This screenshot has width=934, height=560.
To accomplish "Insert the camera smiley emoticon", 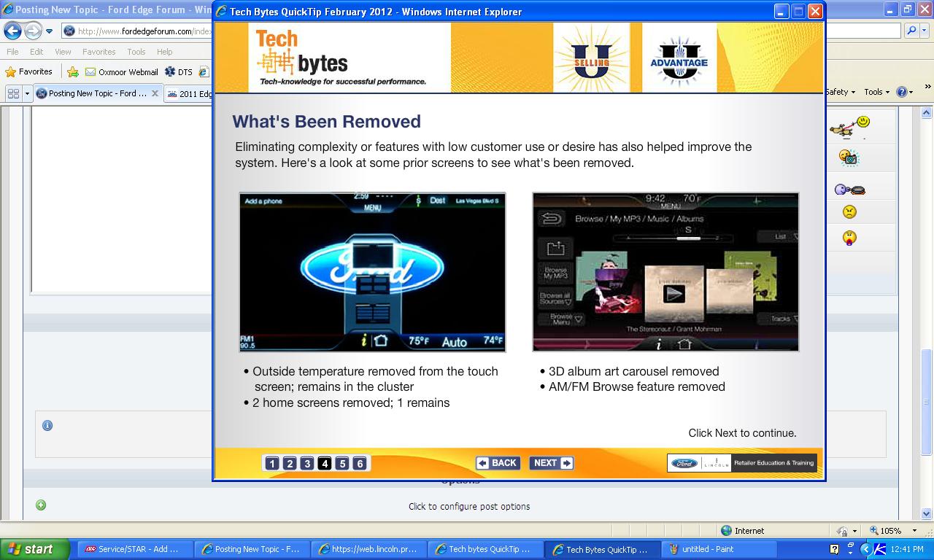I will 849,157.
